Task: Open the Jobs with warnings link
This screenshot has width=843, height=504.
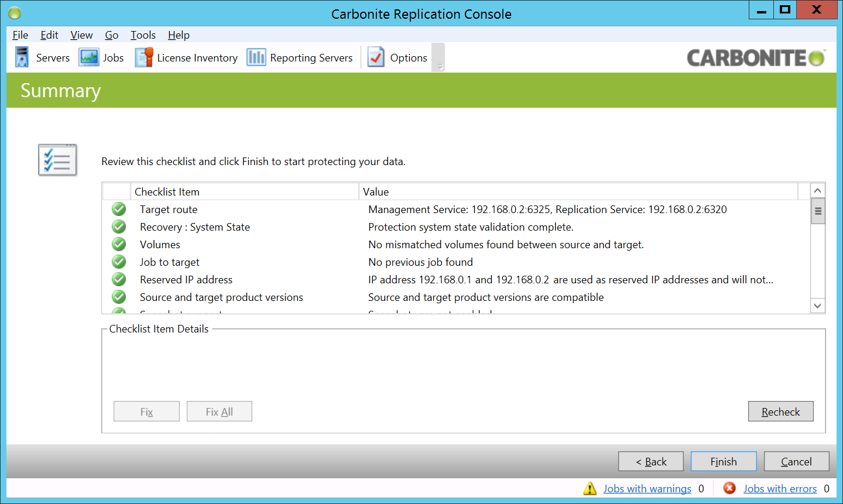Action: (647, 489)
